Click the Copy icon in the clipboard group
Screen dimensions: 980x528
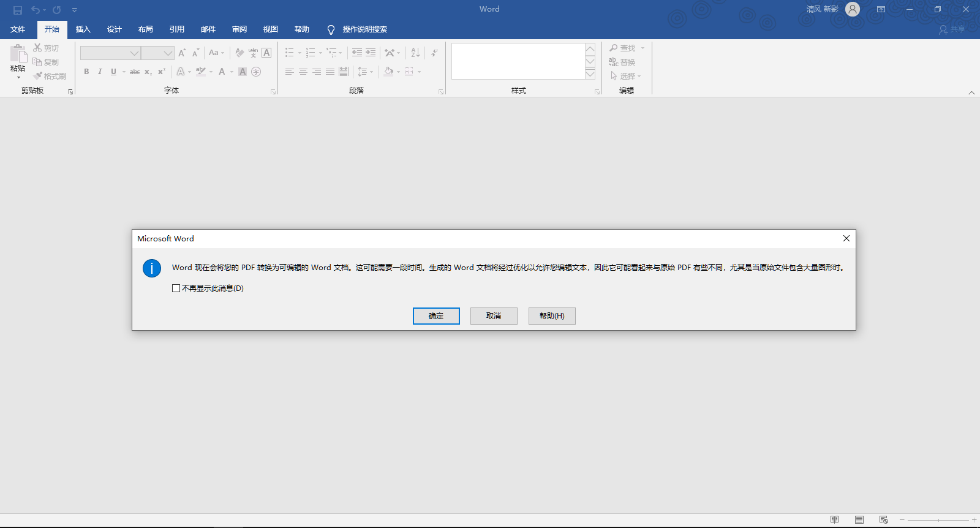click(37, 62)
